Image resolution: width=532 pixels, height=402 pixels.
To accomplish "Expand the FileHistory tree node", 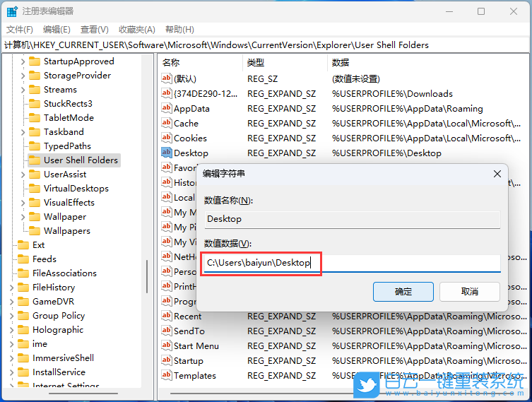I will (11, 288).
